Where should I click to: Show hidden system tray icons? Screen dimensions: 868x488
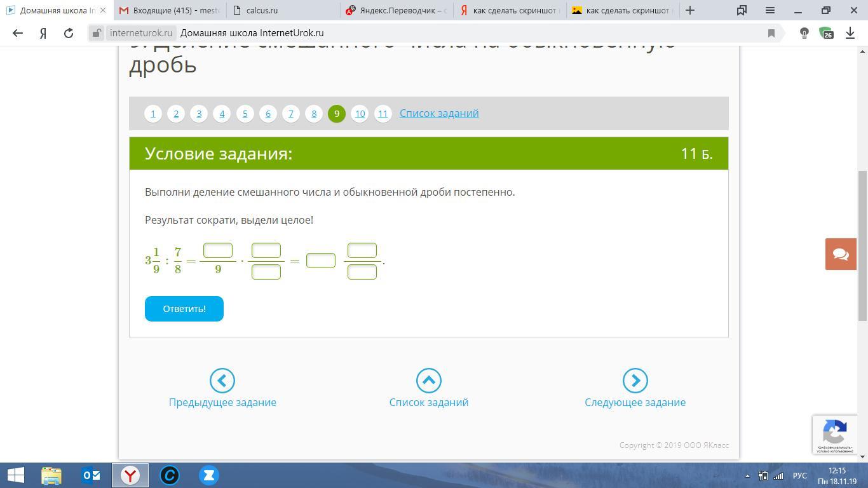tap(748, 476)
